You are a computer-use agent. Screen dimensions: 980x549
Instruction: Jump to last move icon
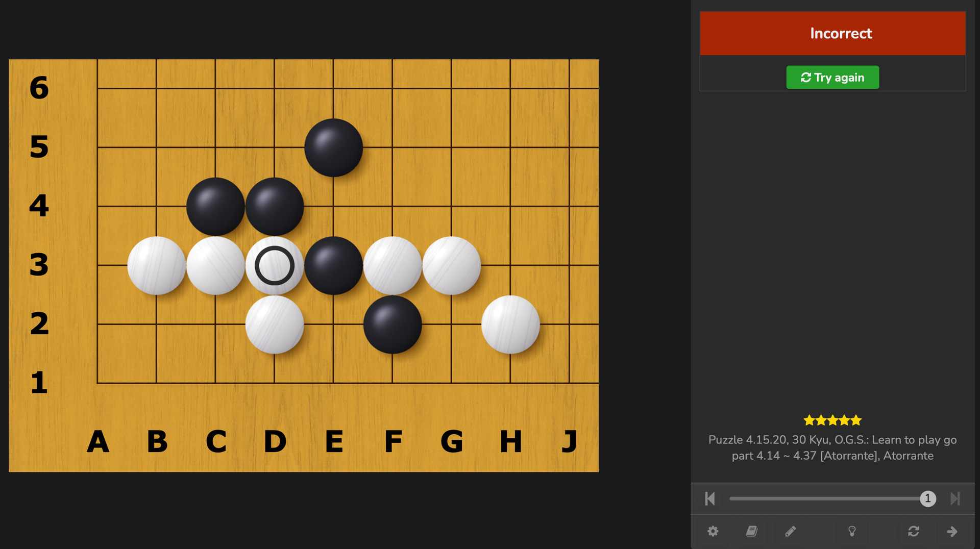955,498
